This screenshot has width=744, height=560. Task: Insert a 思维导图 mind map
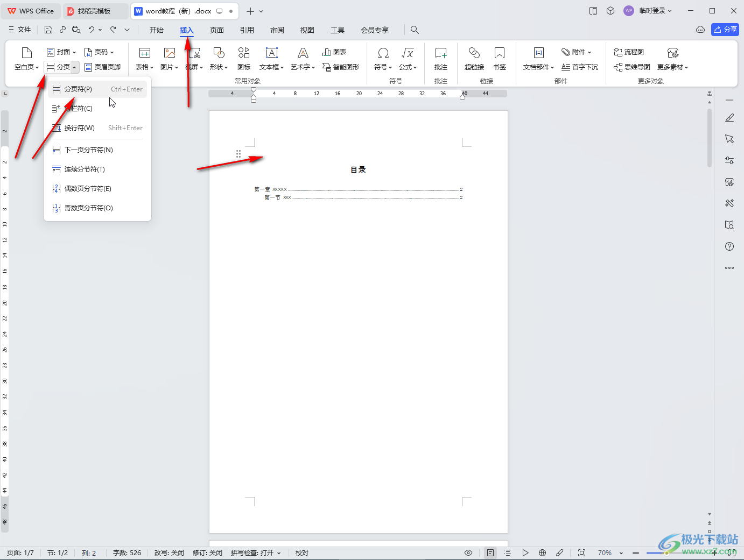pos(632,67)
